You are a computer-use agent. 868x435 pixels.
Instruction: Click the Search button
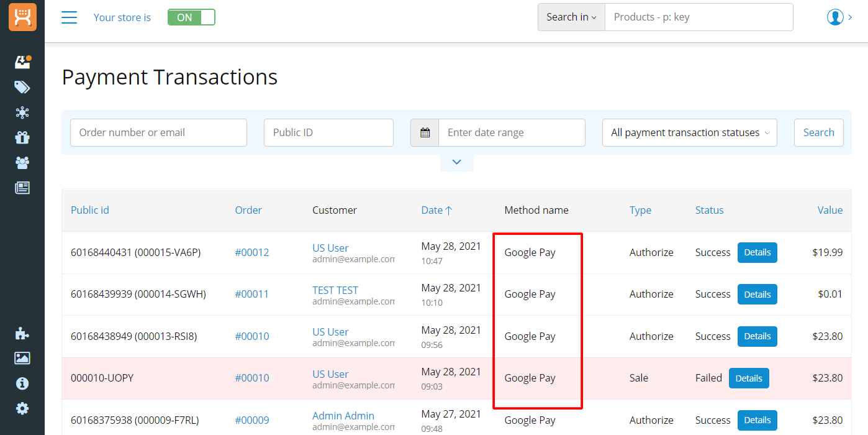click(818, 132)
